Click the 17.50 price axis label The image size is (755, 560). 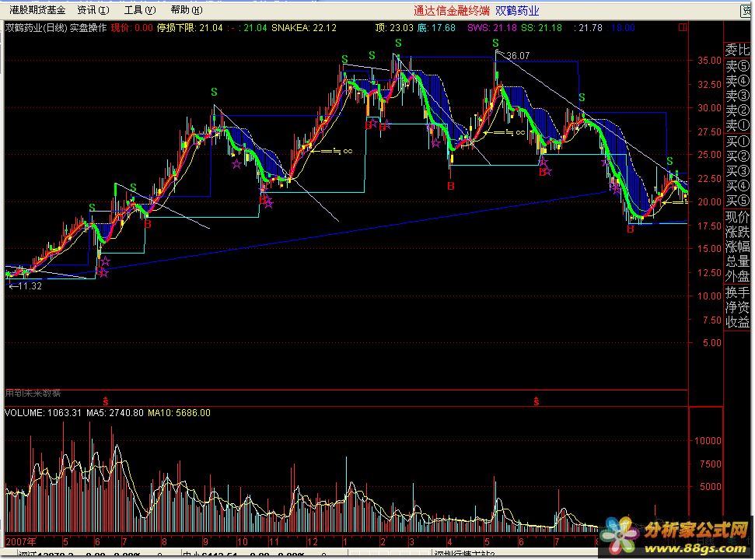coord(709,226)
